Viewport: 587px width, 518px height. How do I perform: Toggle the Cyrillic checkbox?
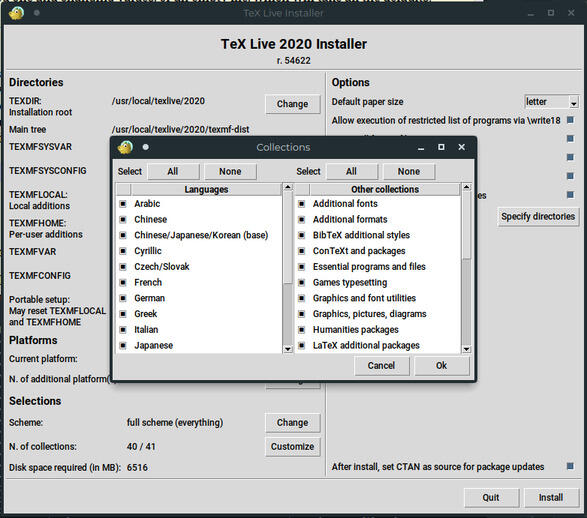coord(122,251)
